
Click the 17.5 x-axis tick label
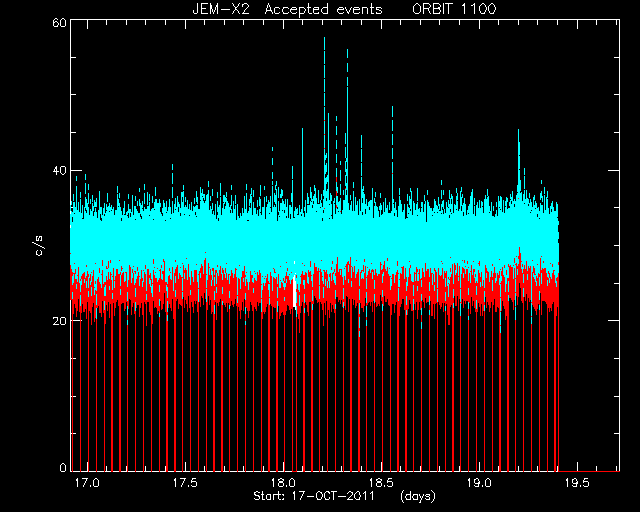click(x=185, y=483)
